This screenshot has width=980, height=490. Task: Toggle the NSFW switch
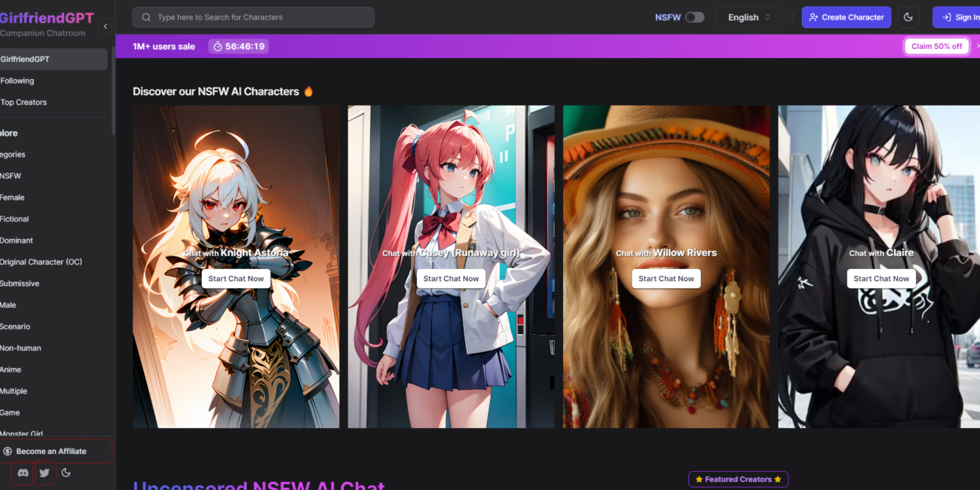pyautogui.click(x=694, y=17)
